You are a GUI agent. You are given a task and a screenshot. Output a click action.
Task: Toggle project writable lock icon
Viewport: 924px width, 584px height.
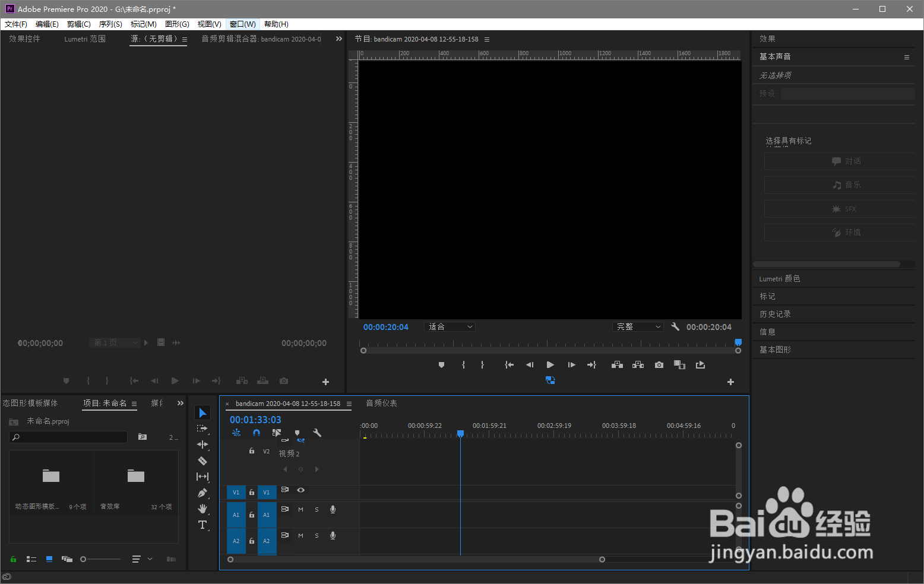click(13, 559)
